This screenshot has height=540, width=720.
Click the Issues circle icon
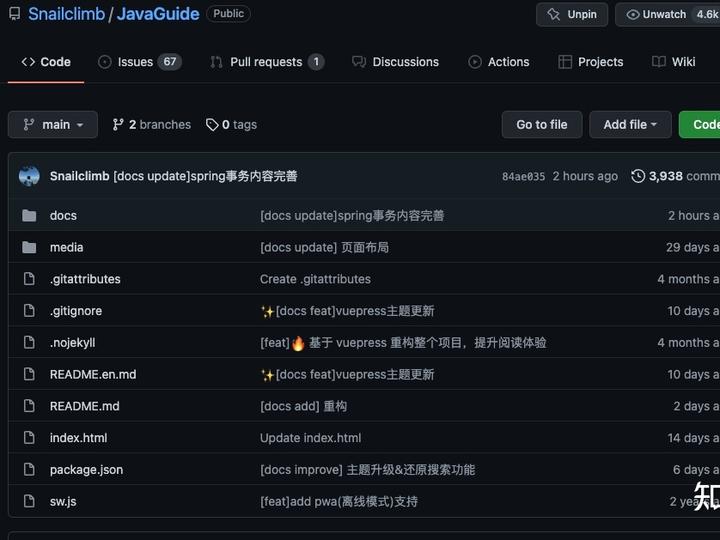click(105, 62)
